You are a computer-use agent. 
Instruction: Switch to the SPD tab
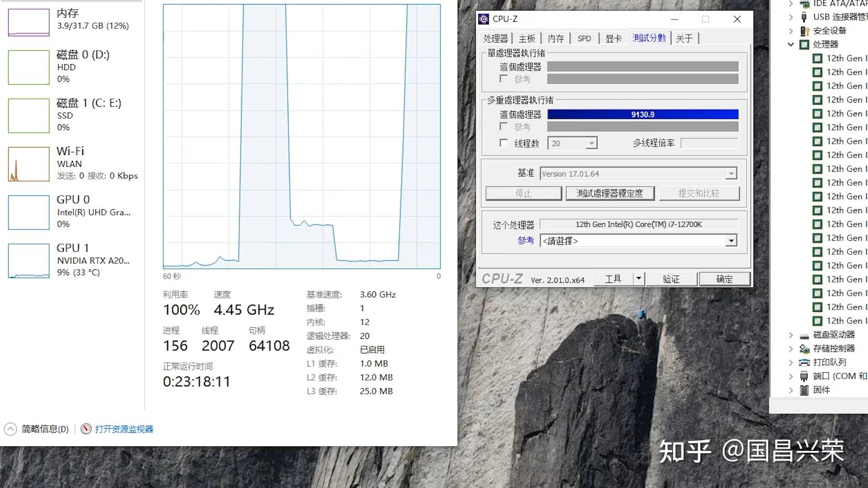(584, 38)
